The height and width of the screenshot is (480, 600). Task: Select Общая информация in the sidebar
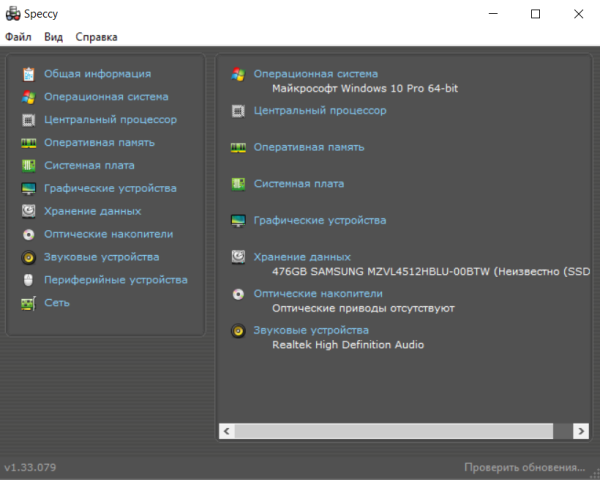pos(98,73)
